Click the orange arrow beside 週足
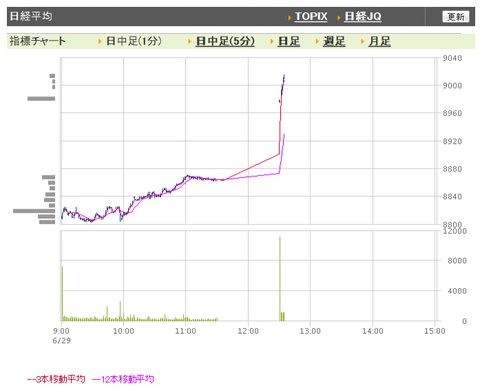Image resolution: width=480 pixels, height=388 pixels. (x=317, y=42)
